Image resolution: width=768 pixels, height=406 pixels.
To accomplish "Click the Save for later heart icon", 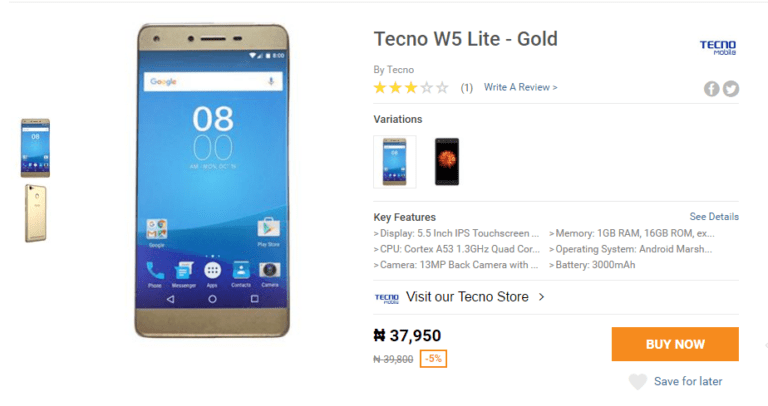I will tap(637, 381).
